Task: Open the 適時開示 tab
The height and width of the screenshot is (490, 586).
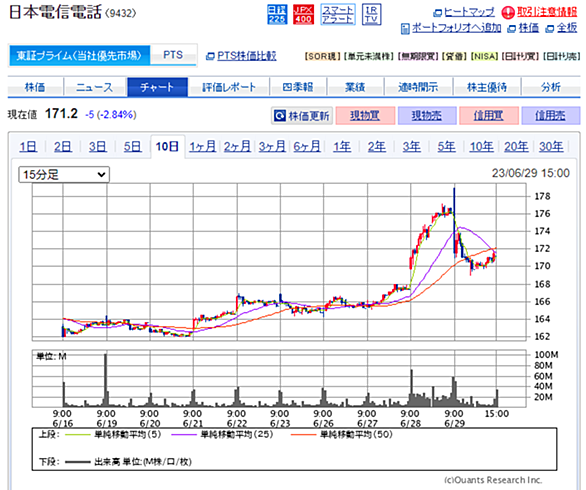Action: point(418,87)
